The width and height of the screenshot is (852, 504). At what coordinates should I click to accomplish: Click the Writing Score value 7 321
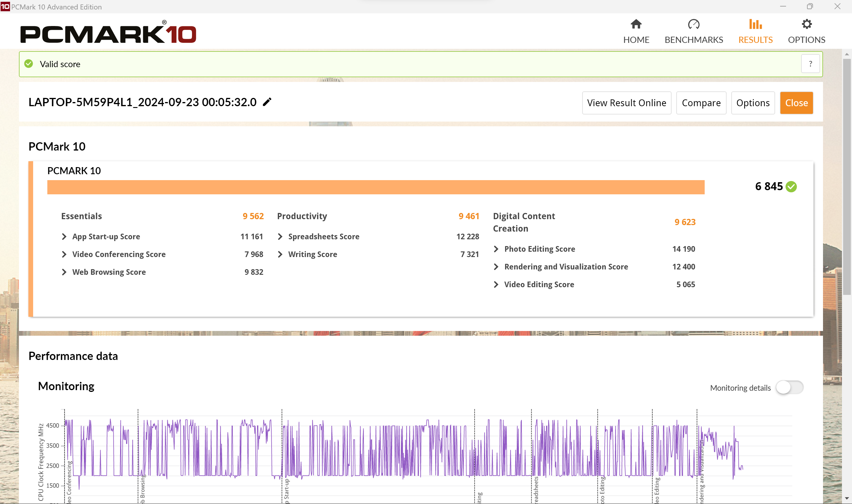(x=470, y=254)
